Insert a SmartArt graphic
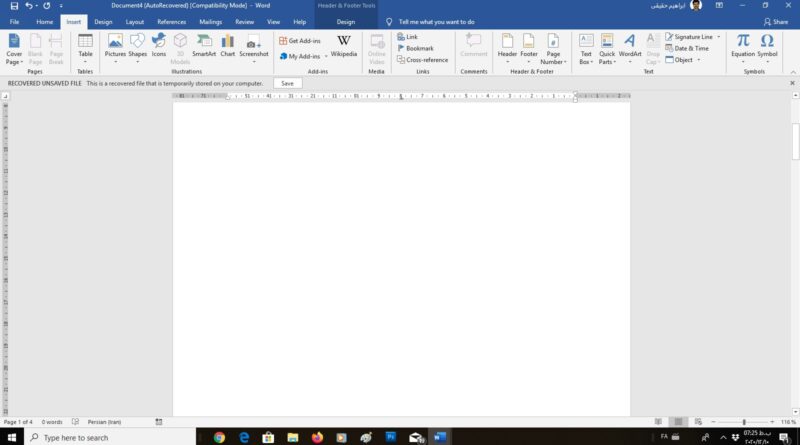 pyautogui.click(x=204, y=45)
